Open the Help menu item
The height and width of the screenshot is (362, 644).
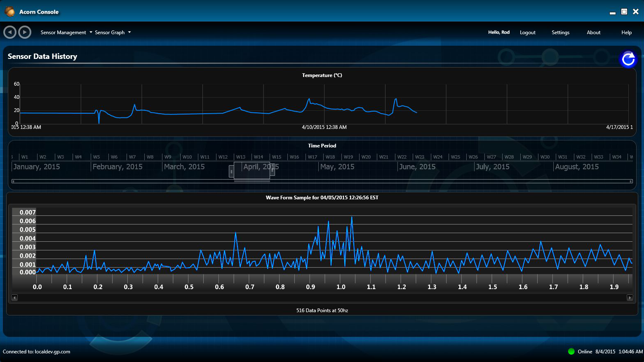click(x=626, y=33)
